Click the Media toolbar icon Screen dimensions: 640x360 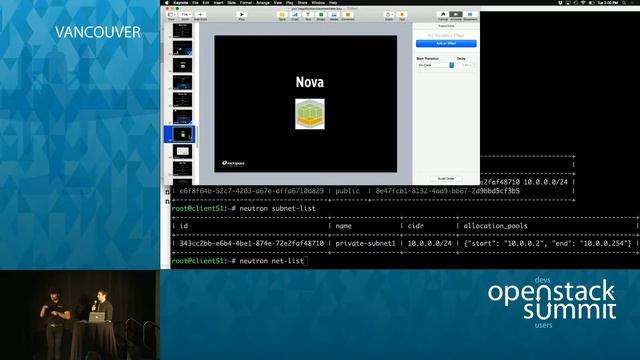pyautogui.click(x=334, y=15)
